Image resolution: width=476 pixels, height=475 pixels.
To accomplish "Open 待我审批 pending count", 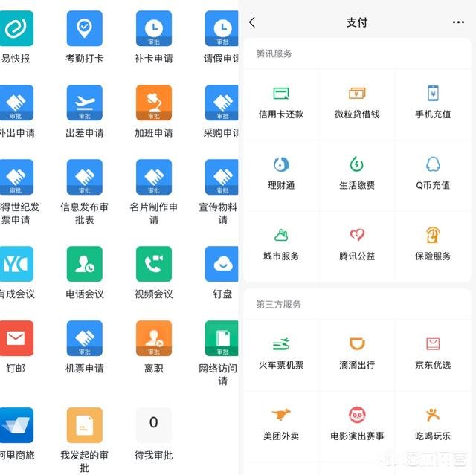I will pos(154,425).
